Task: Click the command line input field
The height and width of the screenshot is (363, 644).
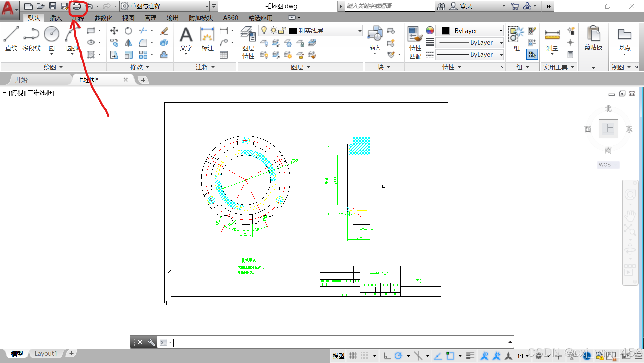Action: 335,342
